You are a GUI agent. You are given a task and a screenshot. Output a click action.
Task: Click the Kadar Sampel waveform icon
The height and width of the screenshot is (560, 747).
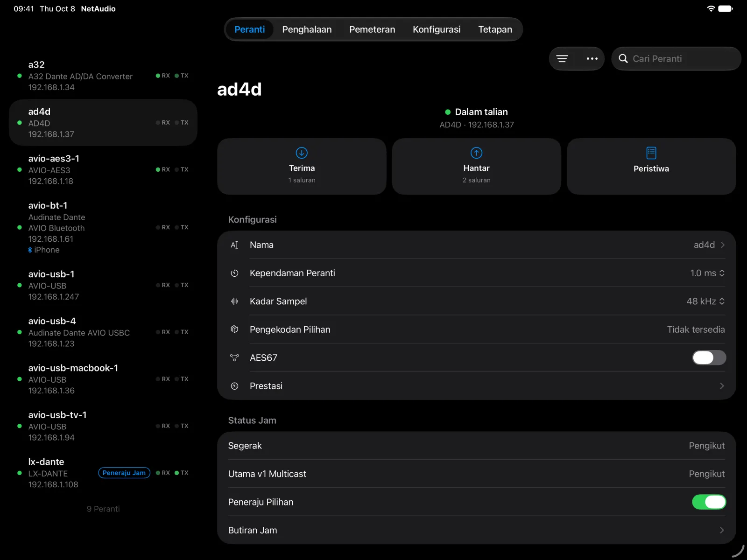[234, 301]
